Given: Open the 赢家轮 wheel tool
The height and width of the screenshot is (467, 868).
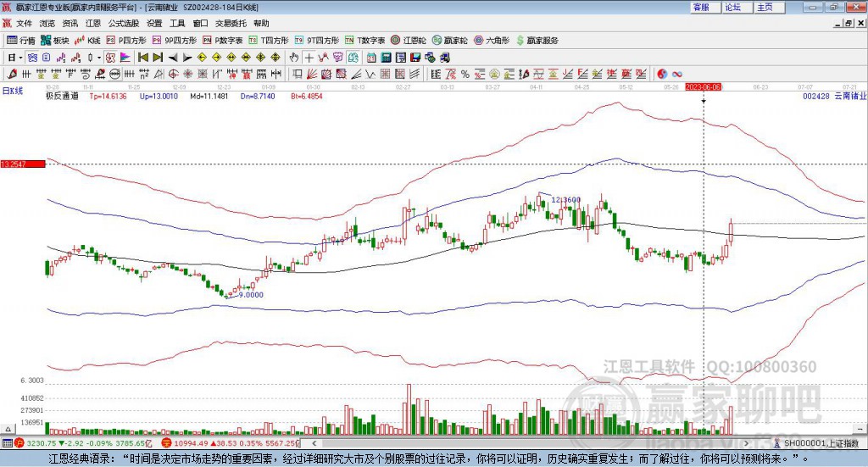Looking at the screenshot, I should click(449, 41).
